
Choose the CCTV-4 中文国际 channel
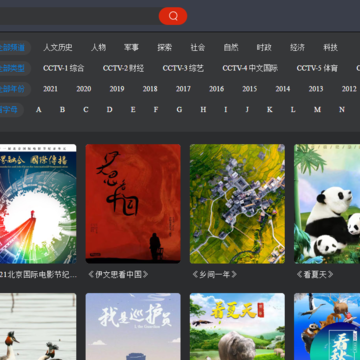(x=250, y=68)
